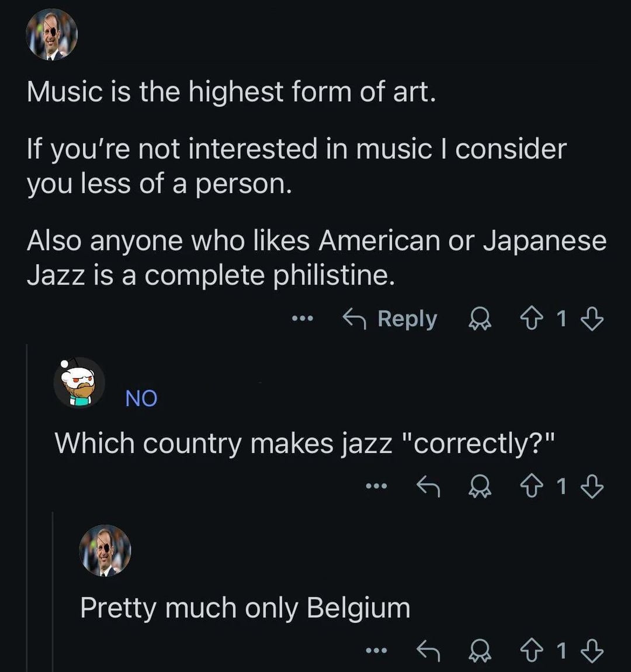Open overflow menu on the Belgium comment
The width and height of the screenshot is (631, 672).
pyautogui.click(x=376, y=650)
